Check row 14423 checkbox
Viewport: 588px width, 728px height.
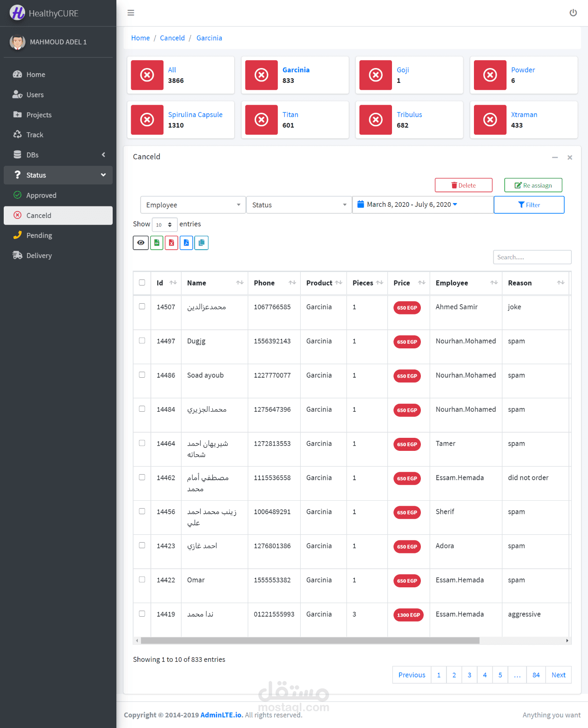tap(142, 545)
